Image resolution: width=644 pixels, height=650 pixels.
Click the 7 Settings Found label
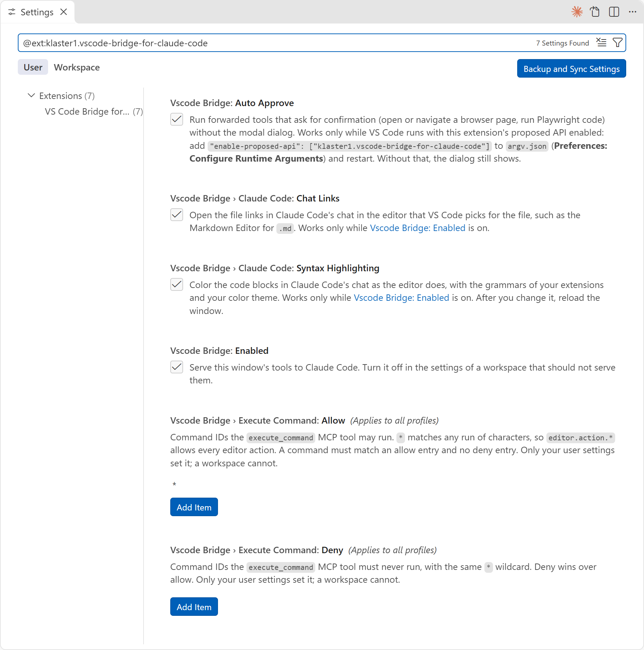[x=562, y=43]
